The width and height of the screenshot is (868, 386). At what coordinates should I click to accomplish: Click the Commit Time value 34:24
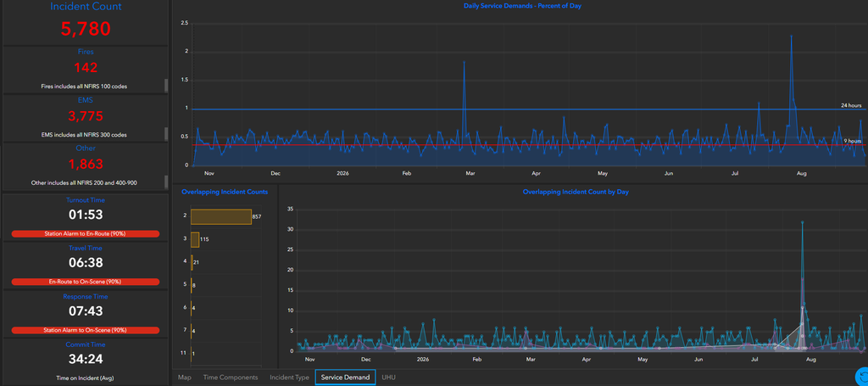pos(86,360)
